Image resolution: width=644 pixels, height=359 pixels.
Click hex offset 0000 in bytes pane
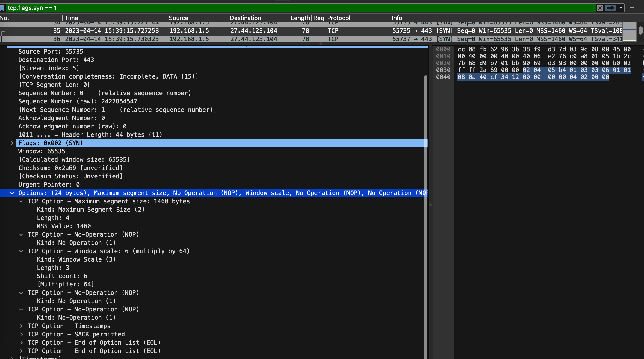point(443,49)
